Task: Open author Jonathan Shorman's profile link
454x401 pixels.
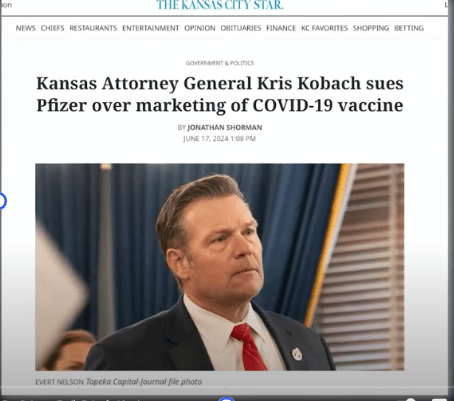Action: [x=225, y=127]
